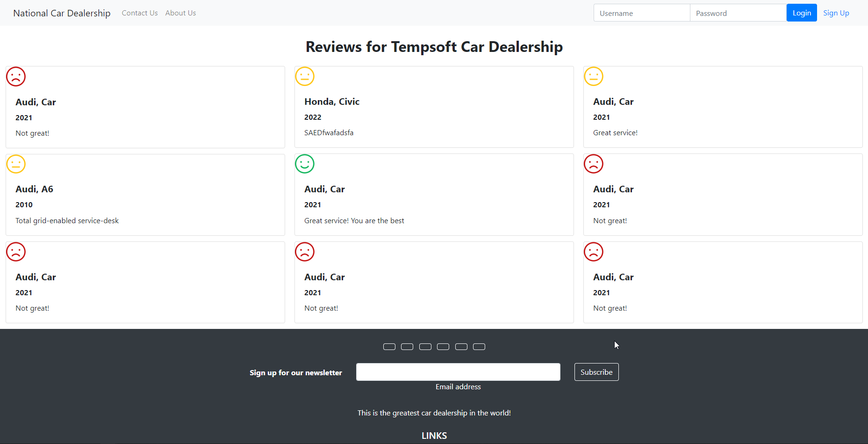
Task: Click neutral face icon above the 'Great service!' 2021 Audi review
Action: pyautogui.click(x=594, y=76)
